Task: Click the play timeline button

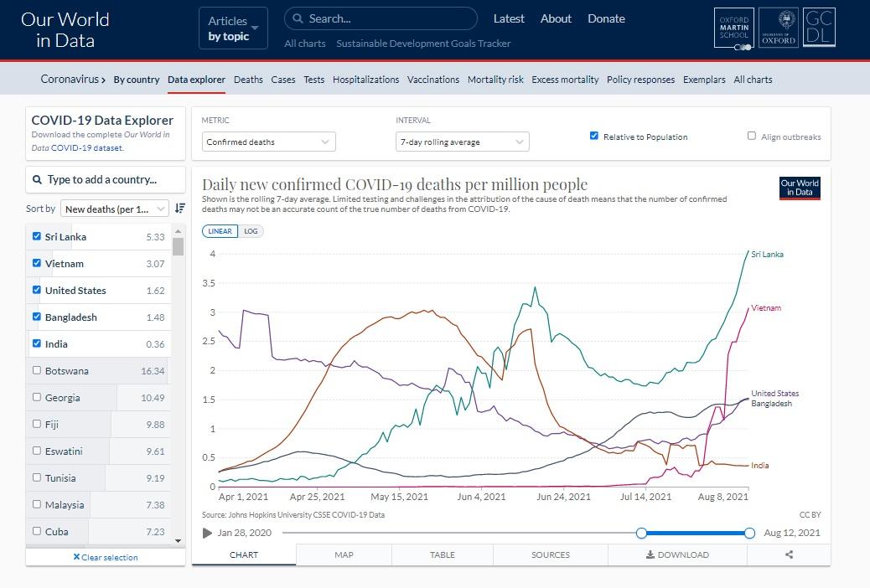Action: [208, 533]
